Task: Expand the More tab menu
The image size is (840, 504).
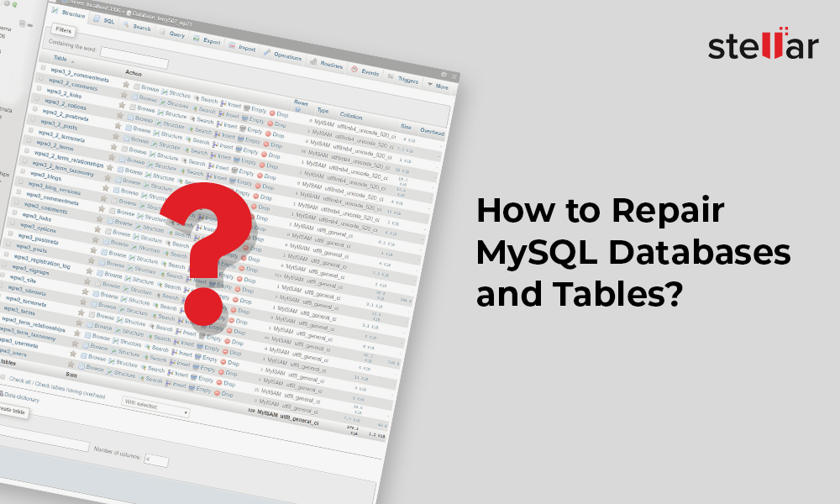Action: 438,86
